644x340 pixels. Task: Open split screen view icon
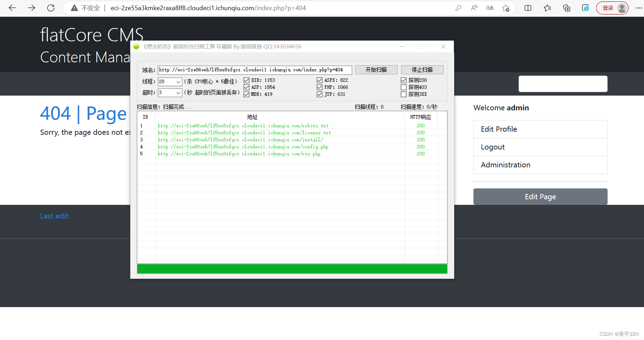point(528,8)
